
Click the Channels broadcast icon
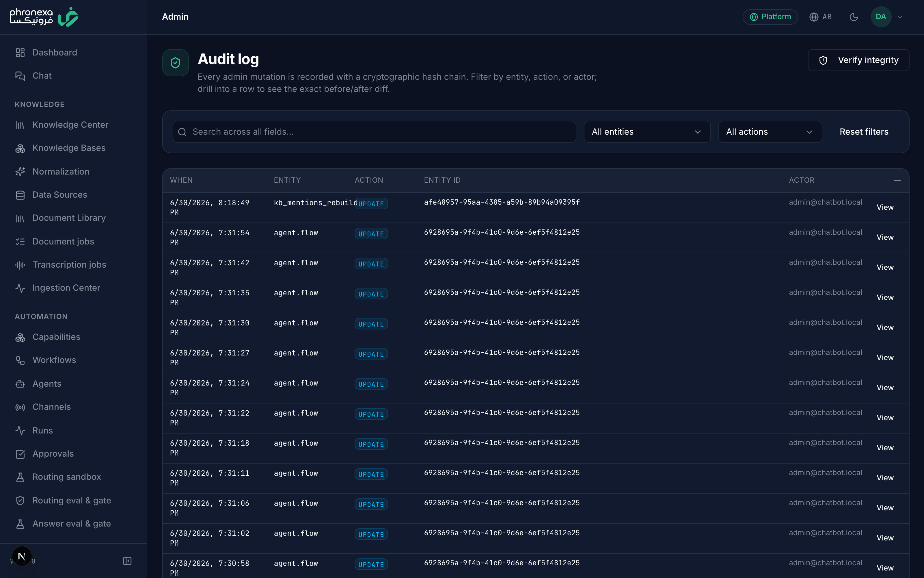20,407
